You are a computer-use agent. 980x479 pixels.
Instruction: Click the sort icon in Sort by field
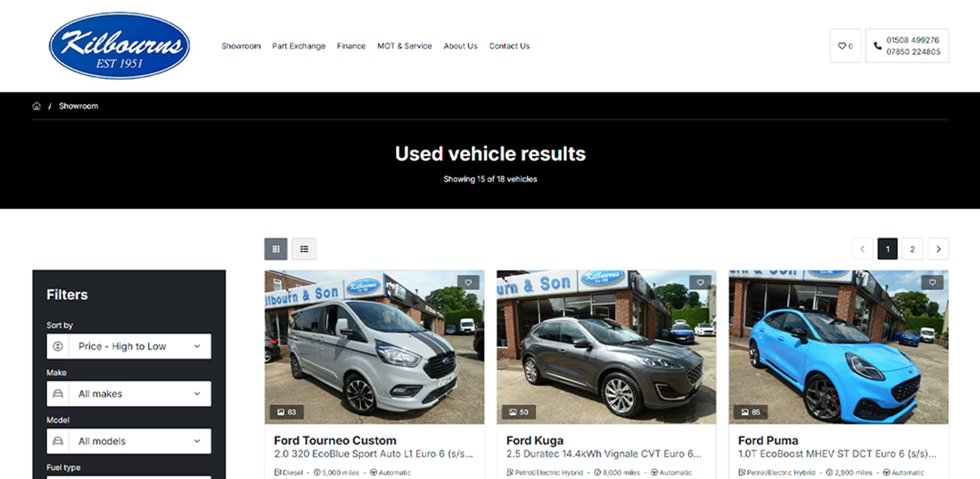tap(58, 346)
